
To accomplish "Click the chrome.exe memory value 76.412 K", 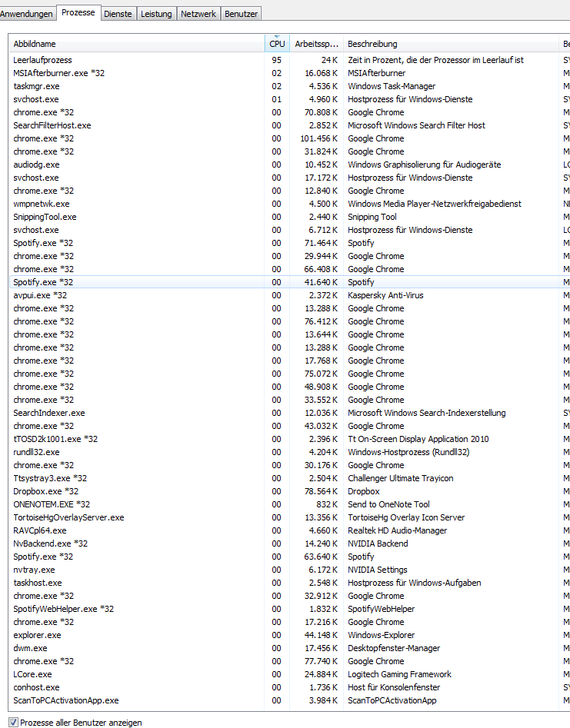I will click(322, 321).
